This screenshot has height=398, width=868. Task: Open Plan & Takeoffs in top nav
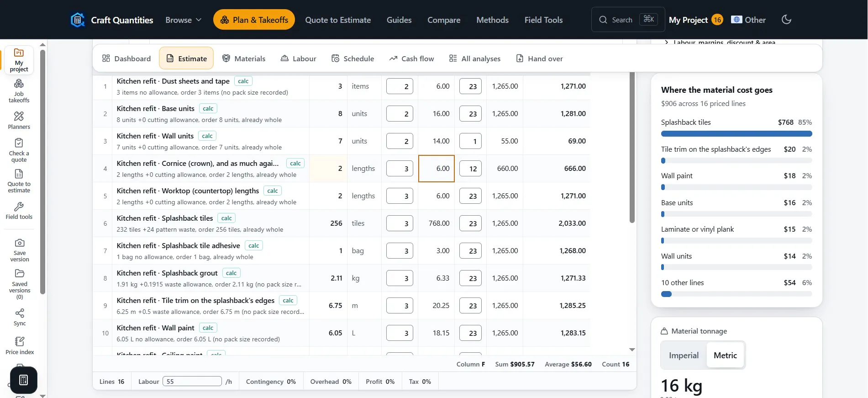[x=254, y=20]
